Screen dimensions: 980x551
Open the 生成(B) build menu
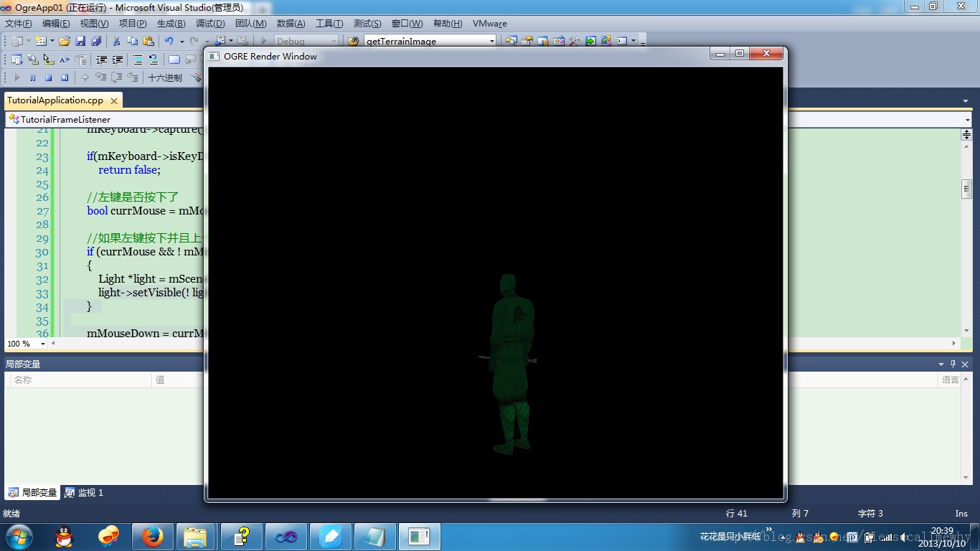click(171, 24)
